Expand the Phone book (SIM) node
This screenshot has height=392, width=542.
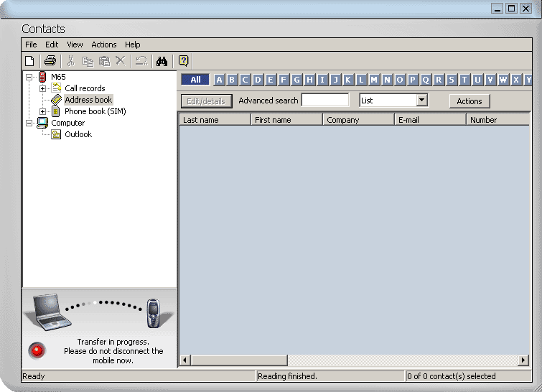[42, 112]
